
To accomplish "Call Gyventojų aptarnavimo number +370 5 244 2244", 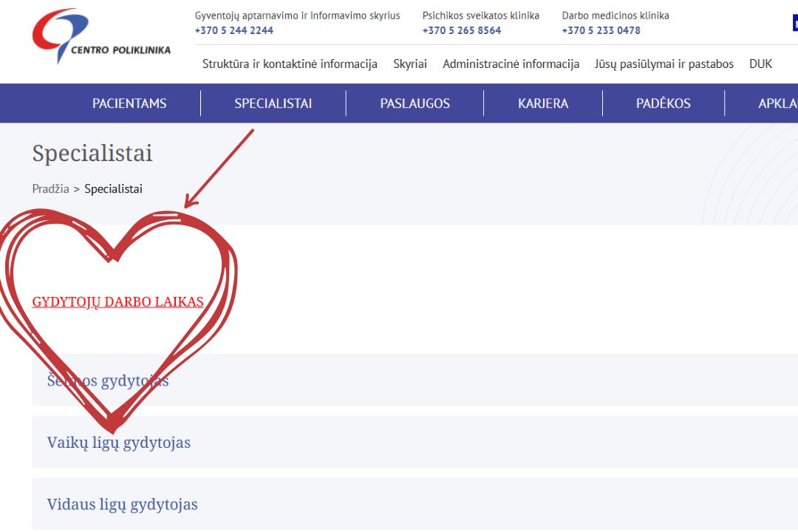I will click(x=234, y=30).
